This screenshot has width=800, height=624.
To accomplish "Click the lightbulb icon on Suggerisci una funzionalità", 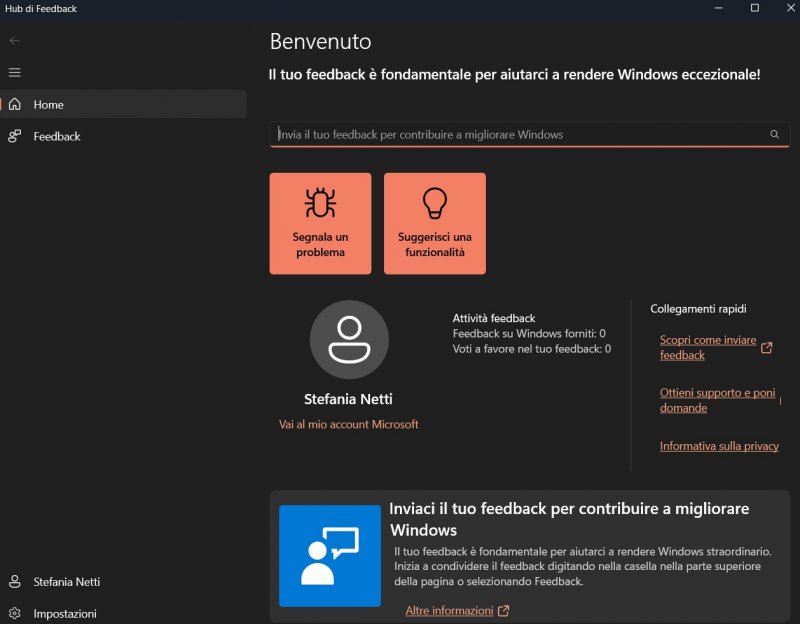I will coord(434,204).
